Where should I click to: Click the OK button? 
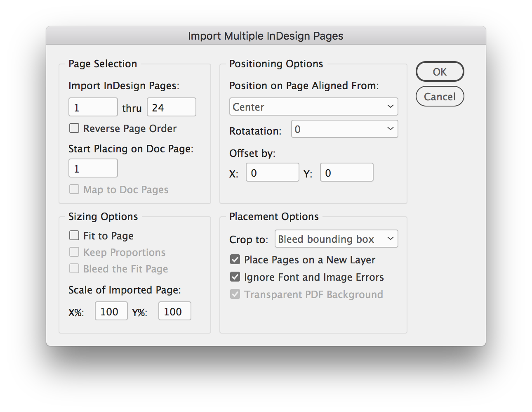tap(440, 72)
